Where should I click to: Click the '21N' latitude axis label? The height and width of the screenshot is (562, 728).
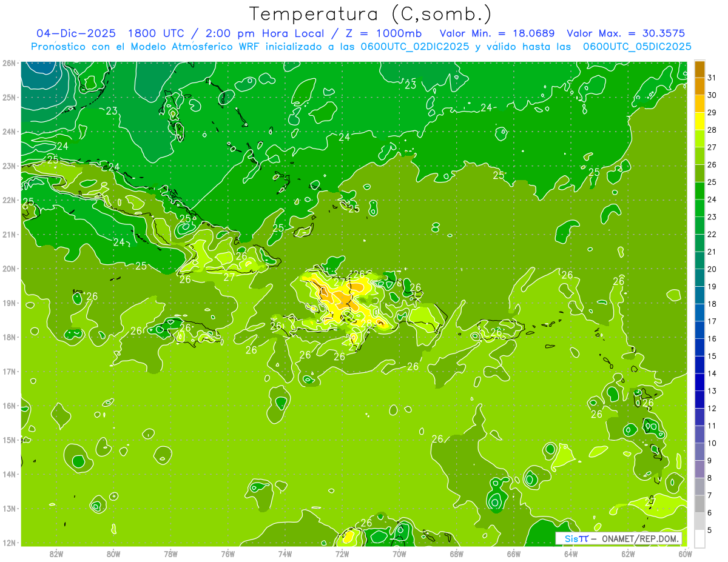click(8, 235)
